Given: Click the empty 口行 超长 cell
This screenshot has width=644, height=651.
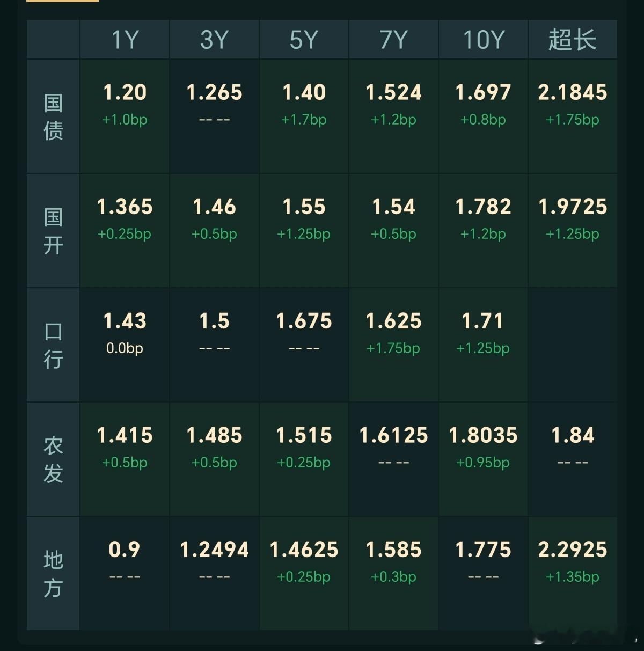Looking at the screenshot, I should pyautogui.click(x=573, y=345).
